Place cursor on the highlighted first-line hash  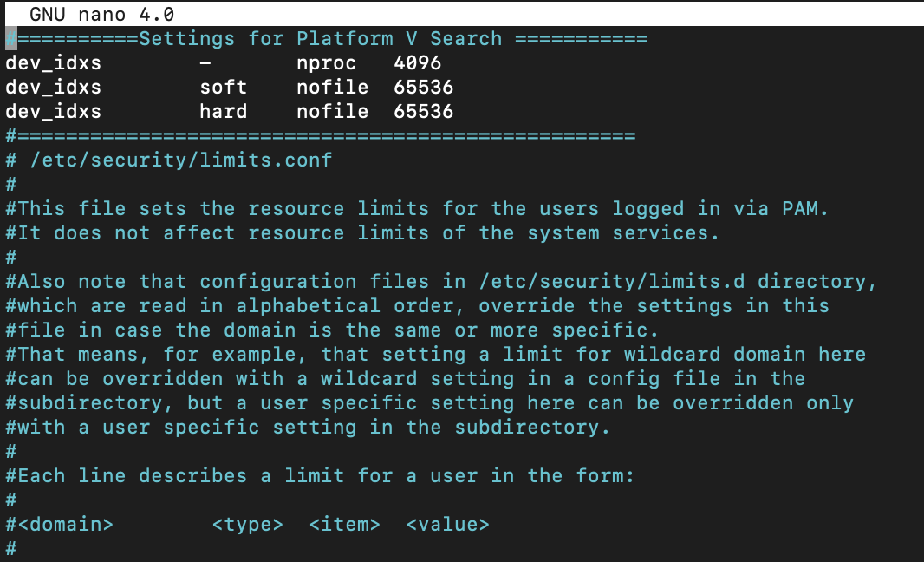coord(11,39)
